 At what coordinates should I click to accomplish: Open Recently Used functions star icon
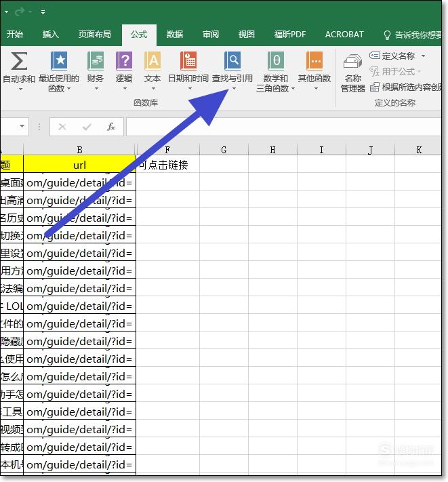point(59,60)
